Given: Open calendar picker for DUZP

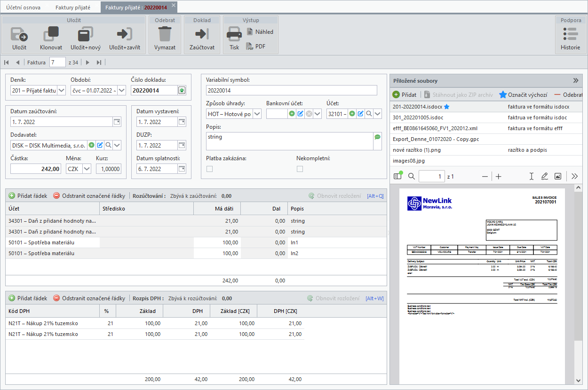Looking at the screenshot, I should pyautogui.click(x=182, y=146).
